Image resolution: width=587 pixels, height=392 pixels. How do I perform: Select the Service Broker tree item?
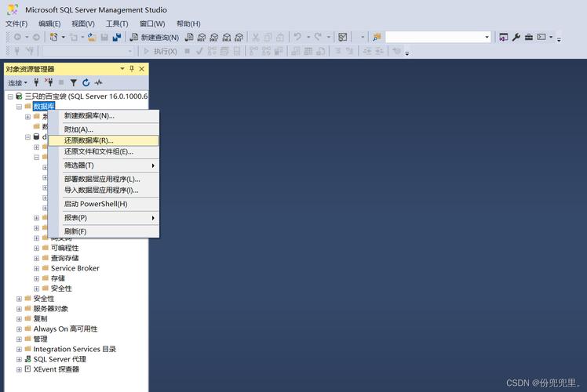(x=75, y=268)
